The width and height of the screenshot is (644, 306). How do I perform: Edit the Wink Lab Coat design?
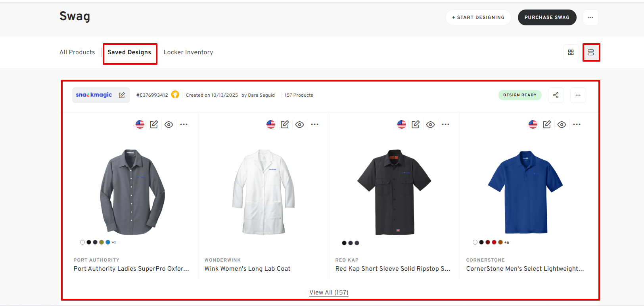pos(285,124)
